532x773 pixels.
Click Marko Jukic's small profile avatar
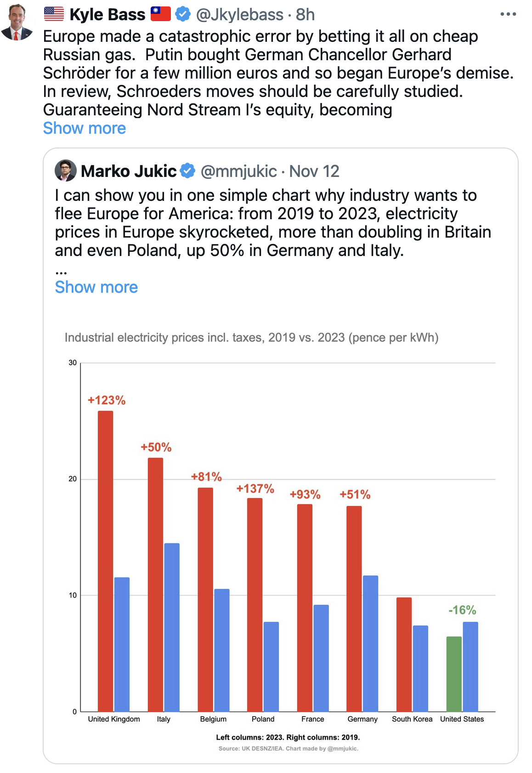point(65,171)
